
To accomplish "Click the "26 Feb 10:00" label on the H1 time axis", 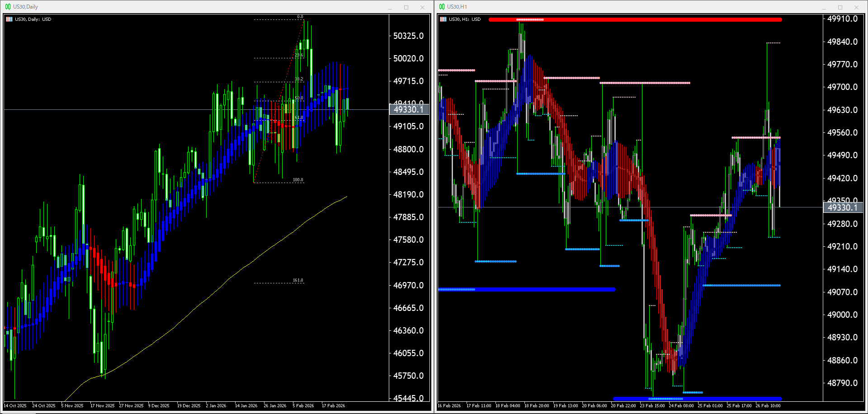I will point(768,406).
